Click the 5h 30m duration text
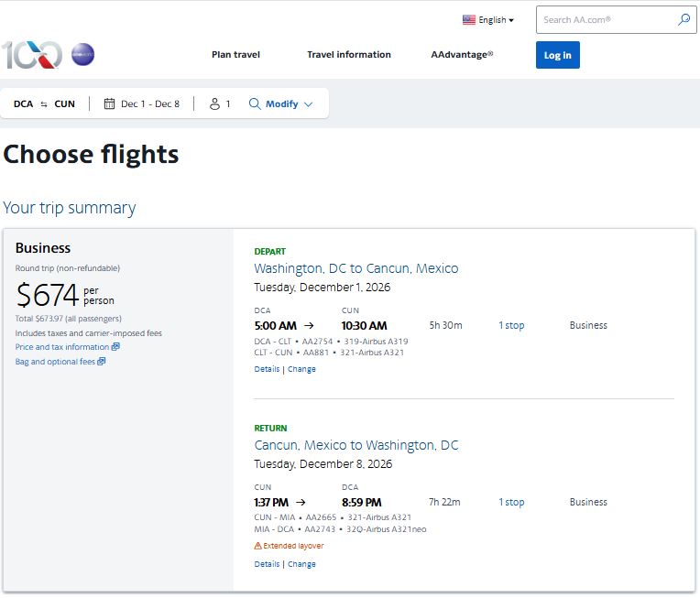The height and width of the screenshot is (598, 700). tap(445, 325)
